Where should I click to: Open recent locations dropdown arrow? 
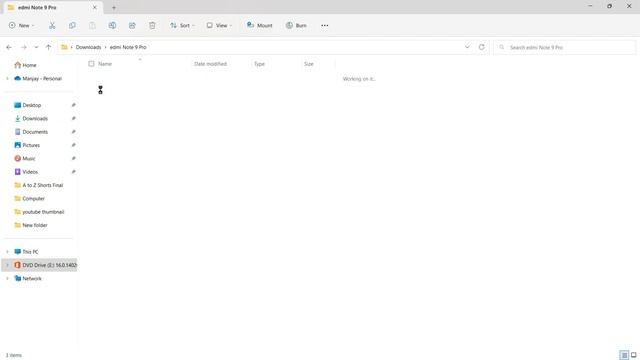tap(36, 47)
